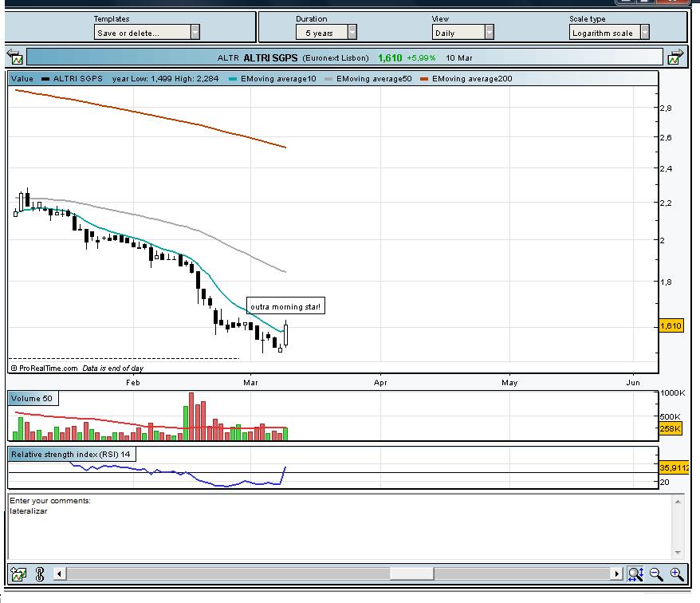Open the Duration dropdown showing 5 years

point(326,32)
